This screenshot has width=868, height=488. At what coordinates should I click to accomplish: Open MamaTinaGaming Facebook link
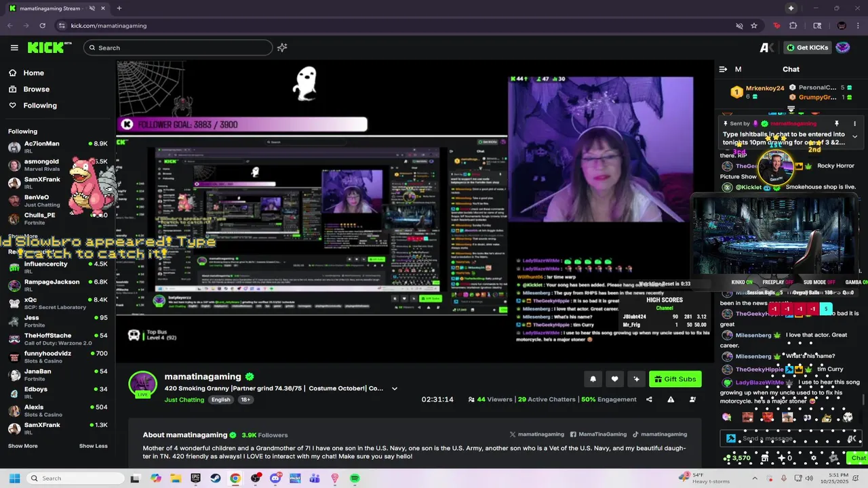pyautogui.click(x=598, y=434)
